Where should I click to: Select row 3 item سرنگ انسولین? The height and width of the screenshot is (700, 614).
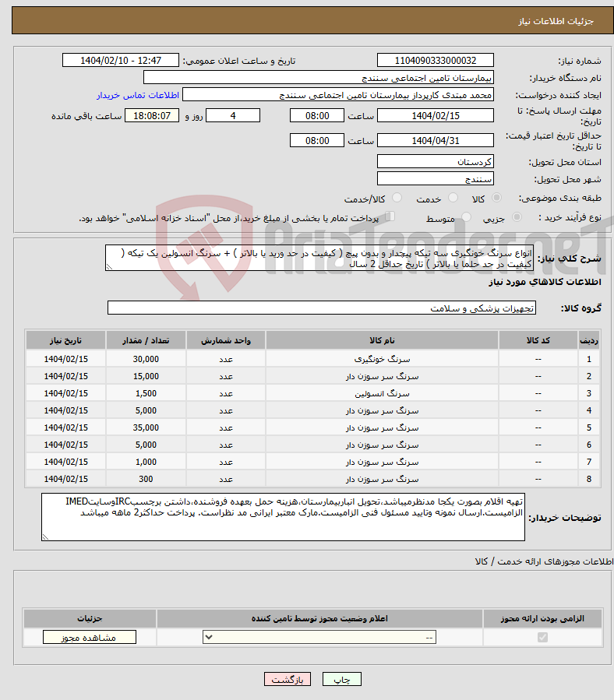tap(382, 393)
